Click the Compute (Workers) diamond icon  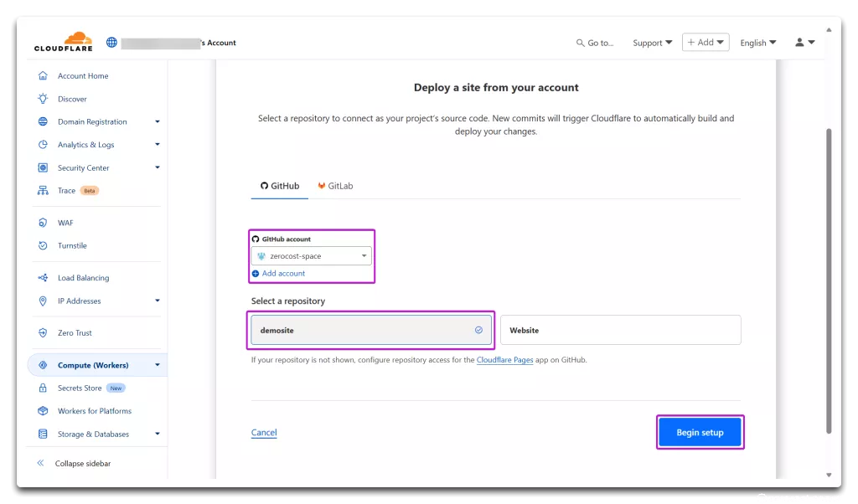[43, 365]
